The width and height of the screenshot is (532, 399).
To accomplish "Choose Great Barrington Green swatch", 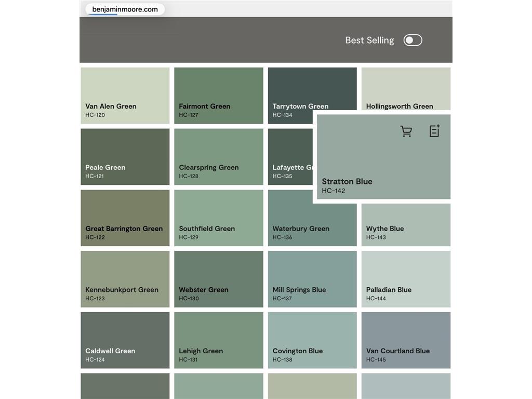I will click(125, 218).
